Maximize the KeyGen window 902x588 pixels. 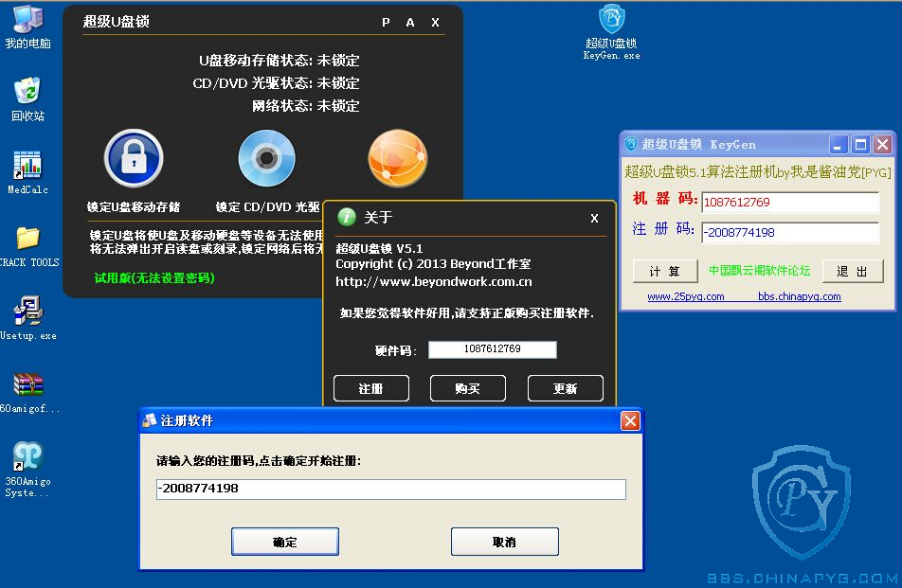pyautogui.click(x=860, y=144)
